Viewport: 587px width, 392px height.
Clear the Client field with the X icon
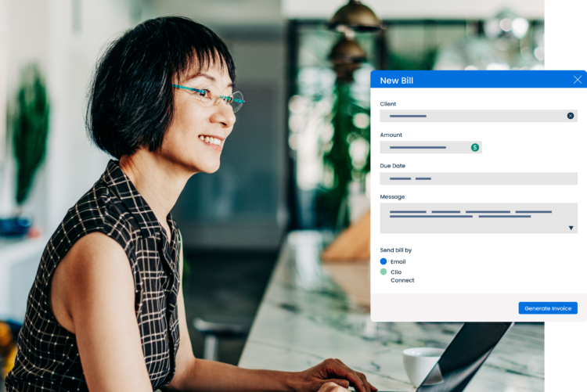tap(570, 116)
